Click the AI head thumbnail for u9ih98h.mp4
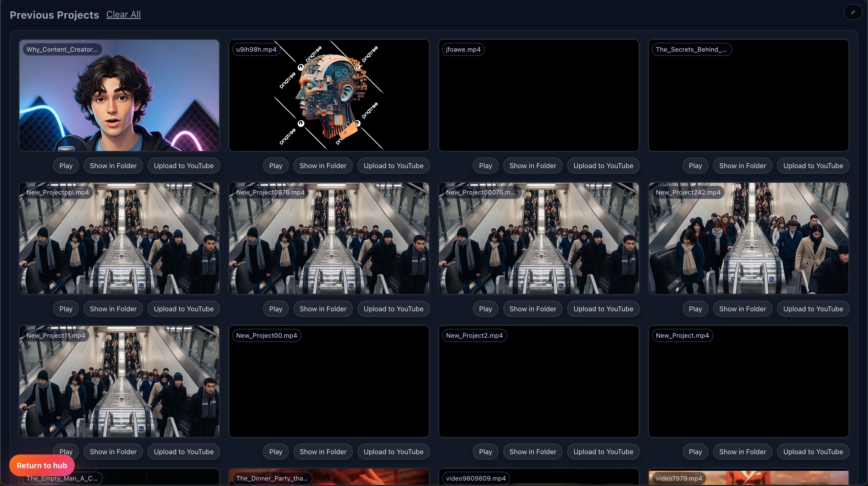The height and width of the screenshot is (486, 868). 329,95
